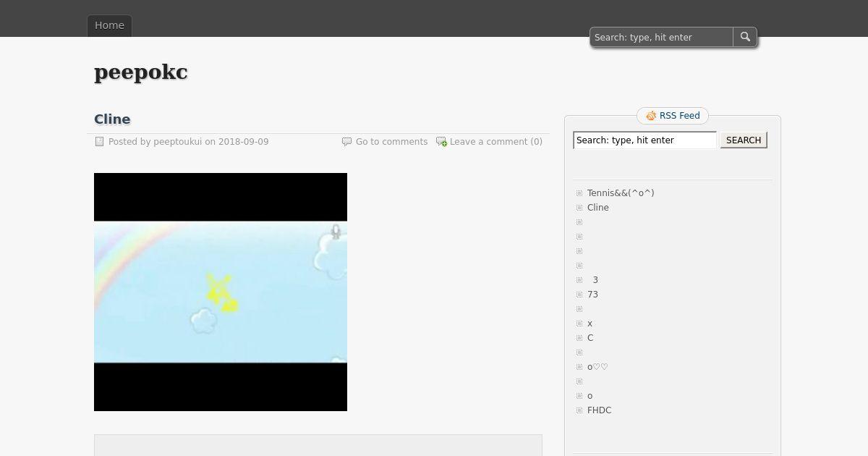Viewport: 868px width, 456px height.
Task: Click the post date page icon
Action: coord(100,142)
